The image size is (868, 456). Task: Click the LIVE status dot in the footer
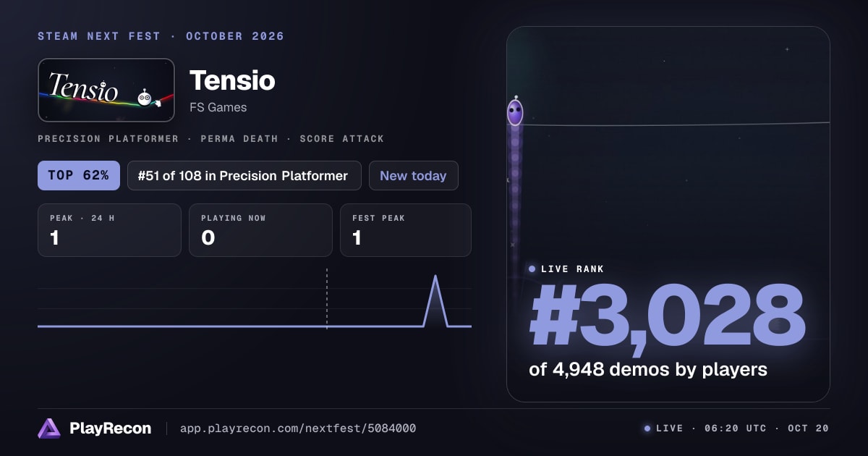pos(647,428)
